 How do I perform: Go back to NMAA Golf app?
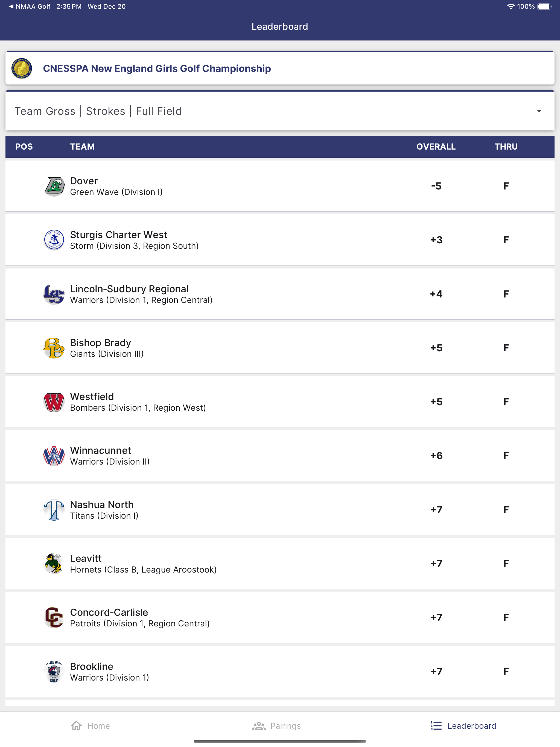tap(30, 6)
